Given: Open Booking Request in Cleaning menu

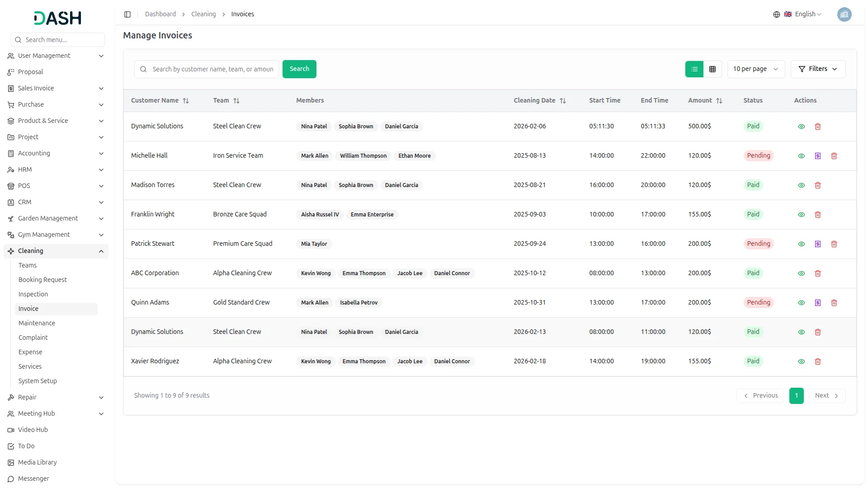Looking at the screenshot, I should coord(42,280).
